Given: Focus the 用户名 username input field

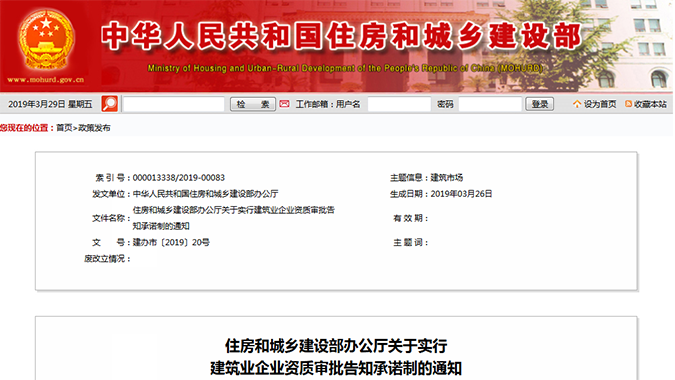Looking at the screenshot, I should coord(399,104).
